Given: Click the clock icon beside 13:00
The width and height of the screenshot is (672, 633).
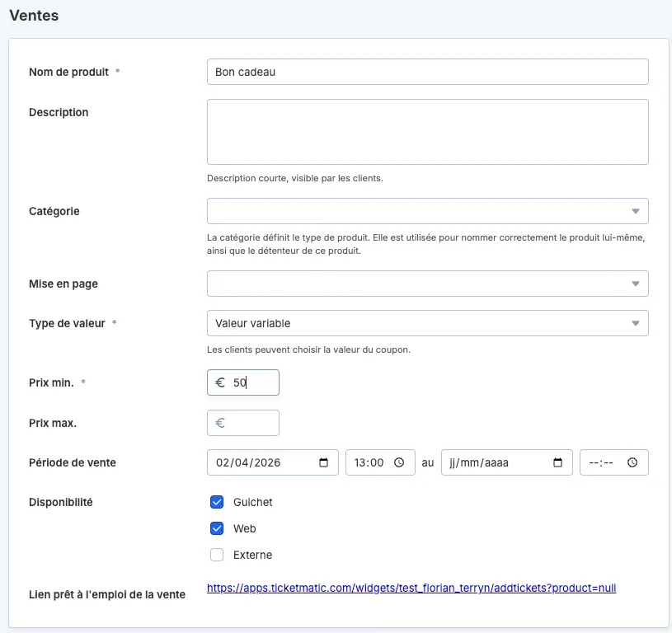Looking at the screenshot, I should click(399, 462).
